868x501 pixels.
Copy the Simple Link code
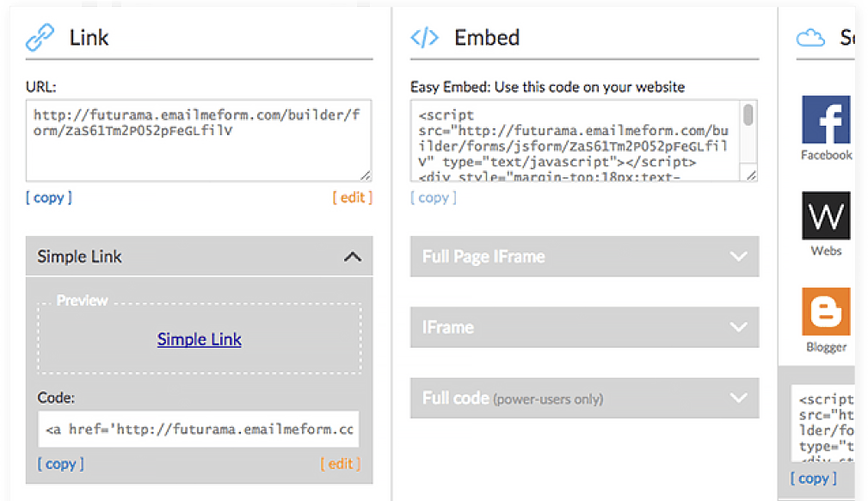click(x=61, y=463)
